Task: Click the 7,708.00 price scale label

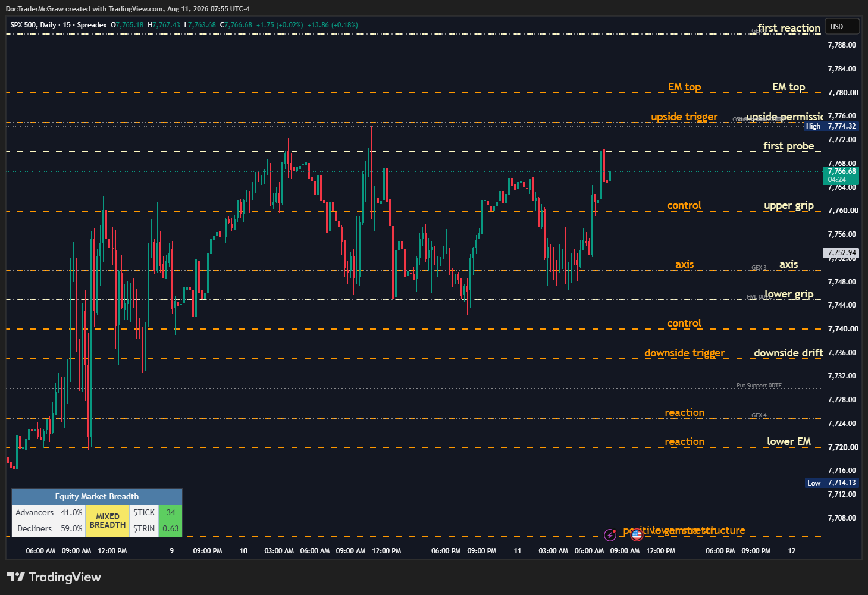Action: [x=842, y=518]
